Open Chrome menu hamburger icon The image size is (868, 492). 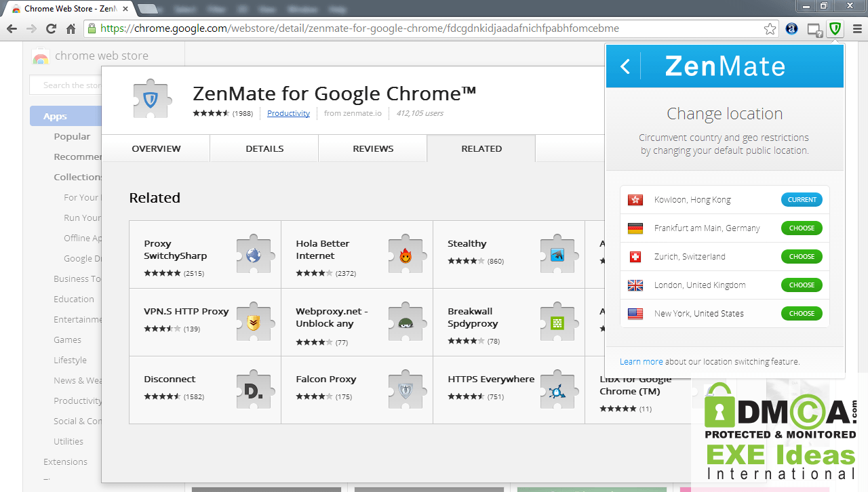[x=857, y=28]
